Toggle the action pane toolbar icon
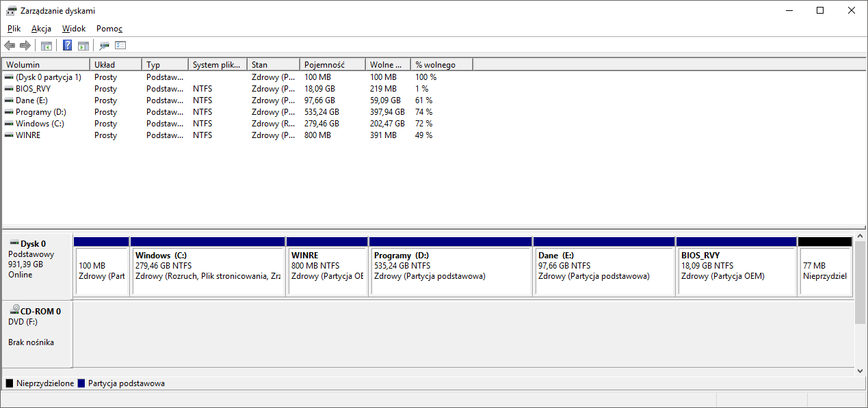The height and width of the screenshot is (408, 868). [83, 46]
